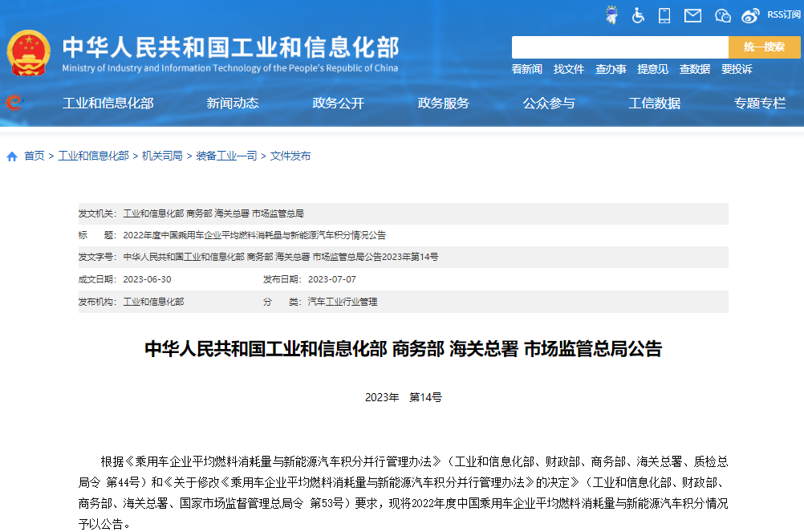Click the Weibo sharing icon
804x532 pixels.
[x=749, y=14]
